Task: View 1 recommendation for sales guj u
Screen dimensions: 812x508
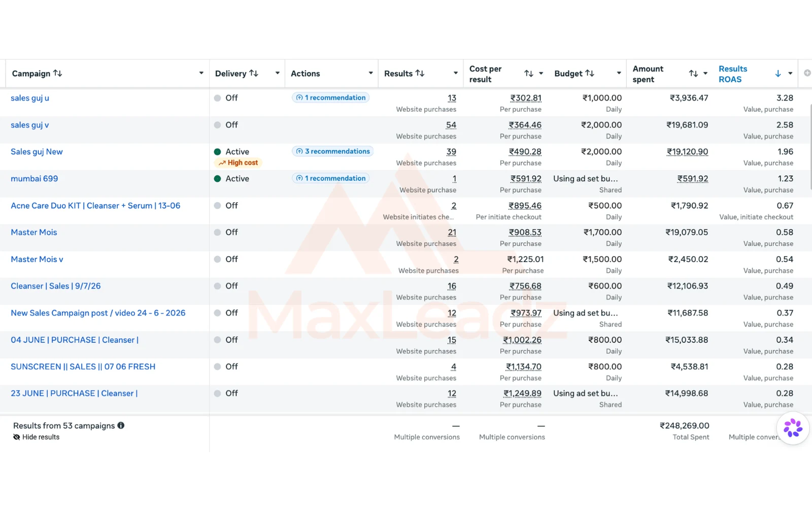Action: pos(331,98)
